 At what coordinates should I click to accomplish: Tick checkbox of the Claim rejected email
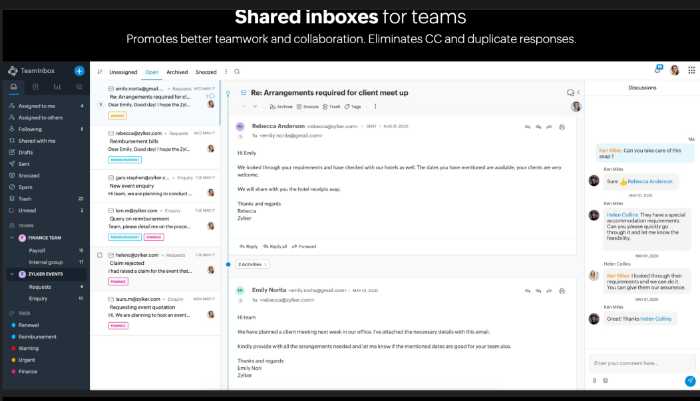tap(100, 255)
